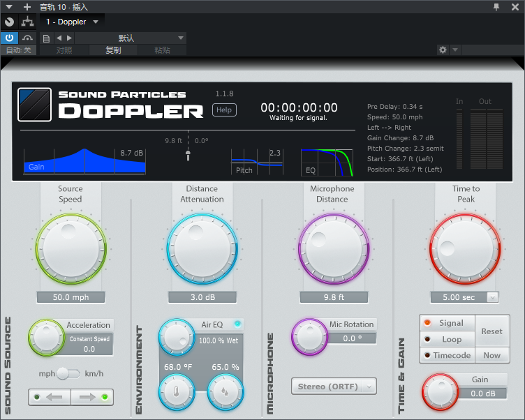Open the 默认 preset dropdown
525x420 pixels.
[x=131, y=38]
